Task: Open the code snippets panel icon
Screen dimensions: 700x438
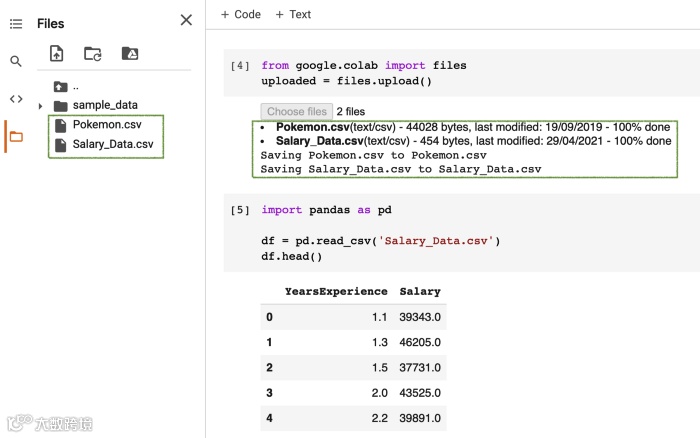Action: point(15,98)
